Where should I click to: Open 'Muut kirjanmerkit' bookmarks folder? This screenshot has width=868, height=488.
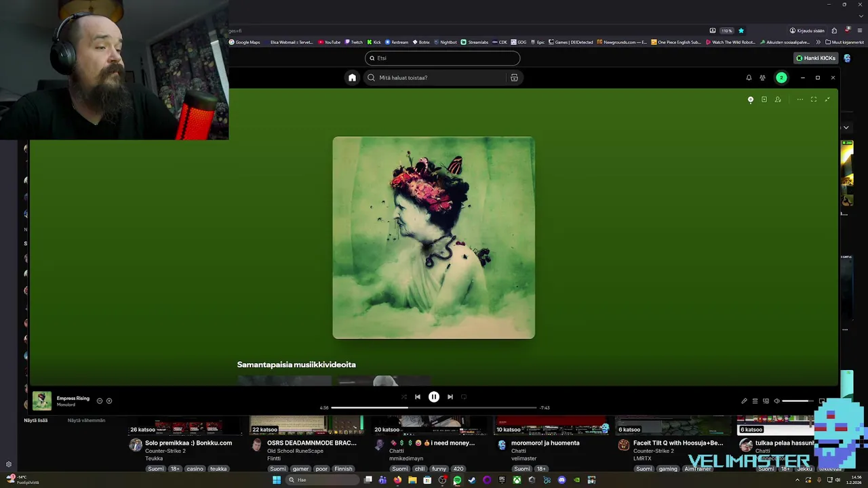844,42
